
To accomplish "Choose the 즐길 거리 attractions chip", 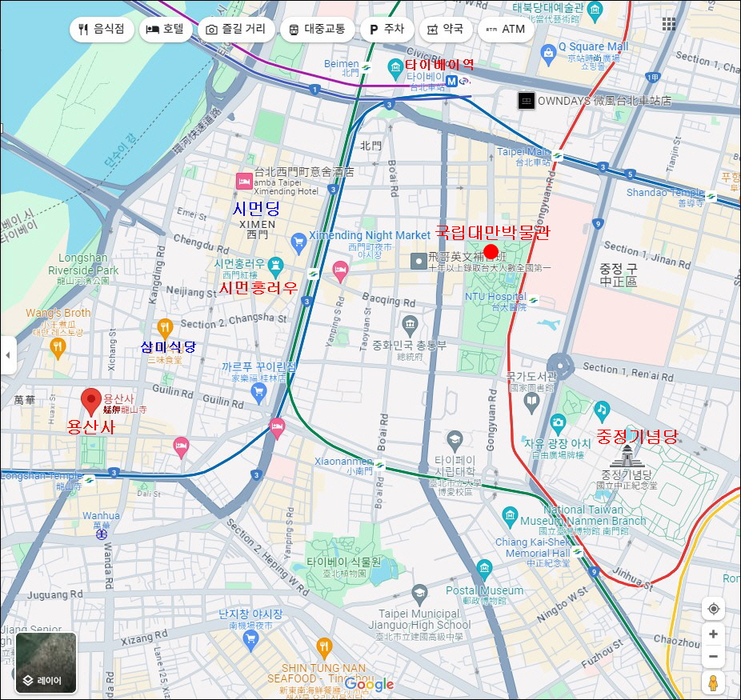I will click(236, 30).
